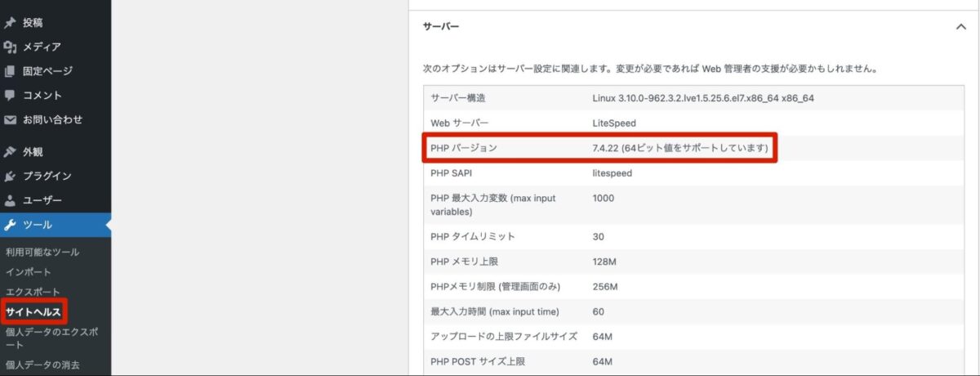Click the max input time value 60

click(x=598, y=311)
